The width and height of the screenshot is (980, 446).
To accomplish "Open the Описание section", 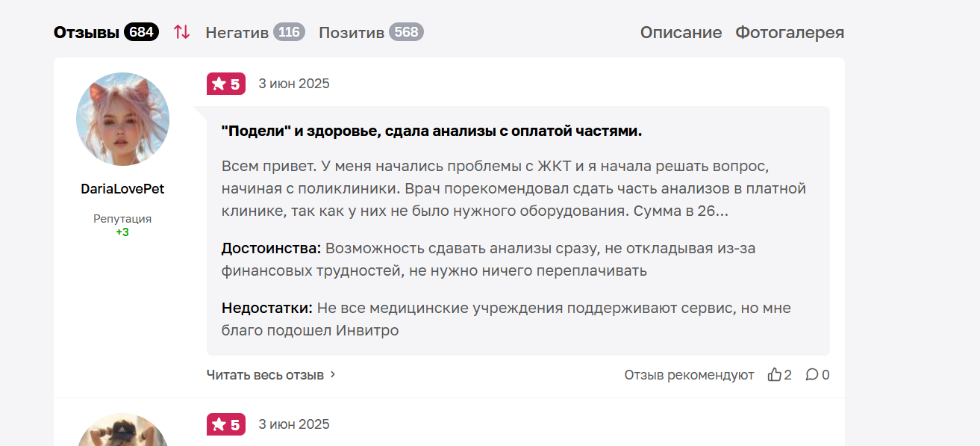I will click(x=681, y=32).
